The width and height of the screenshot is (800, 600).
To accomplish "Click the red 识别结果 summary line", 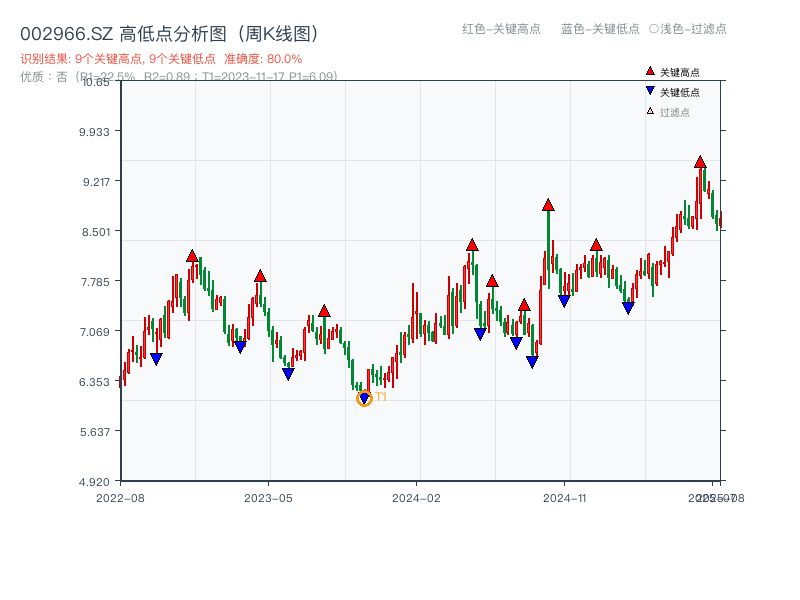I will [161, 59].
